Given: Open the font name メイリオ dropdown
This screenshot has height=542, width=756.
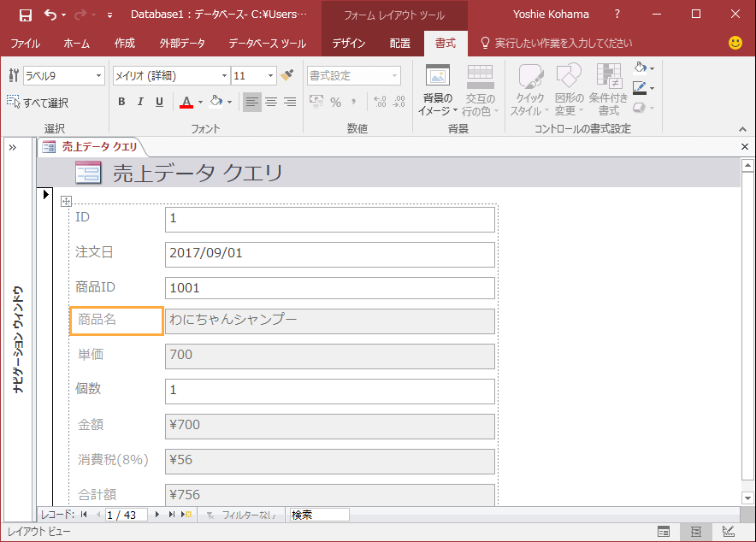Looking at the screenshot, I should 224,76.
